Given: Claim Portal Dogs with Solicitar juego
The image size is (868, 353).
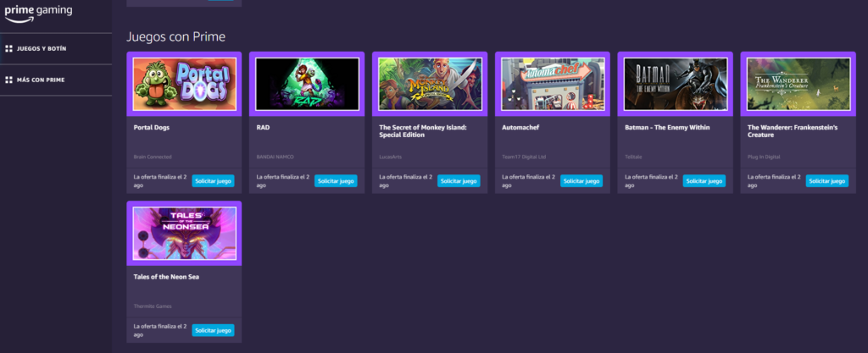Looking at the screenshot, I should 213,181.
